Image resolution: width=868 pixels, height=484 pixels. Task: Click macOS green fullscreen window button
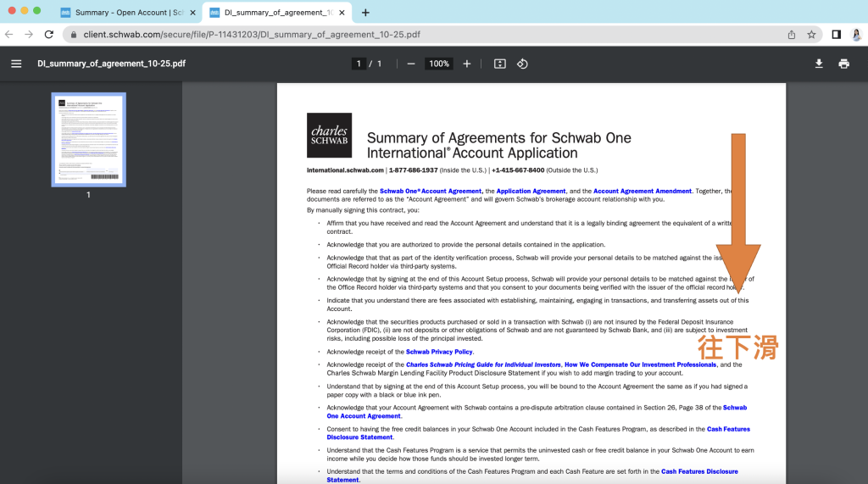[37, 10]
